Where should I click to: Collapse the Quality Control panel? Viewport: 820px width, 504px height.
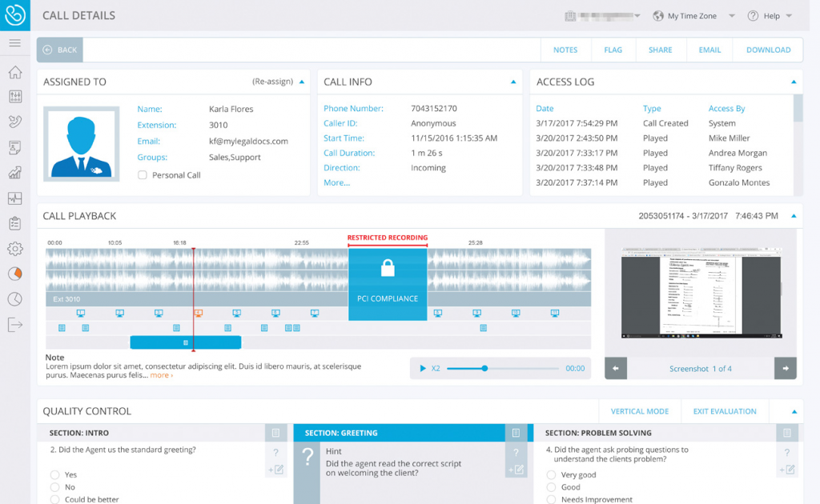tap(794, 411)
